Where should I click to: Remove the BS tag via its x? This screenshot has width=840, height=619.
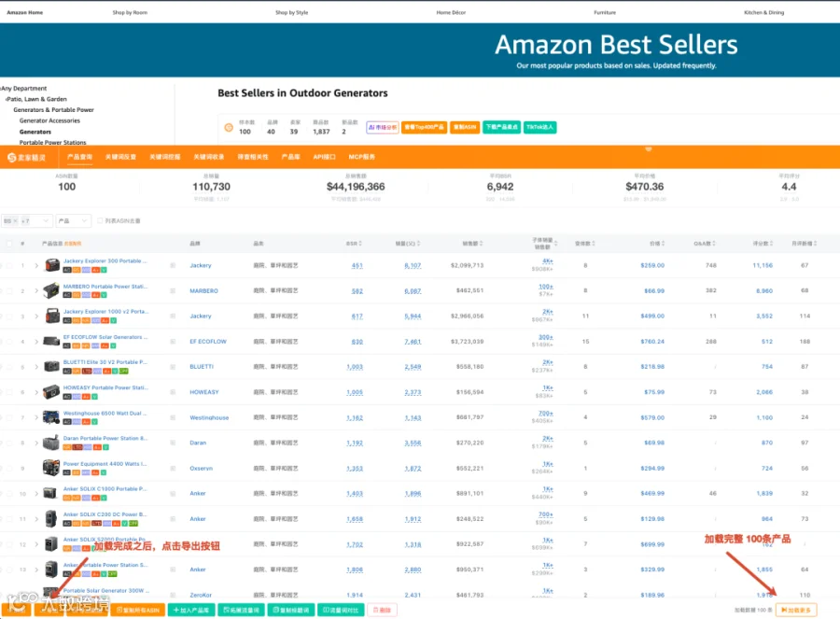point(15,220)
